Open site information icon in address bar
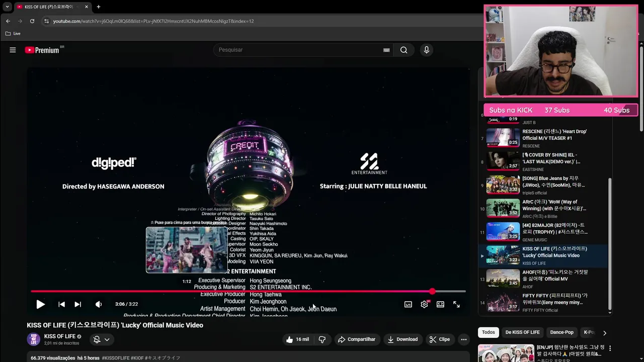644x362 pixels. click(46, 21)
